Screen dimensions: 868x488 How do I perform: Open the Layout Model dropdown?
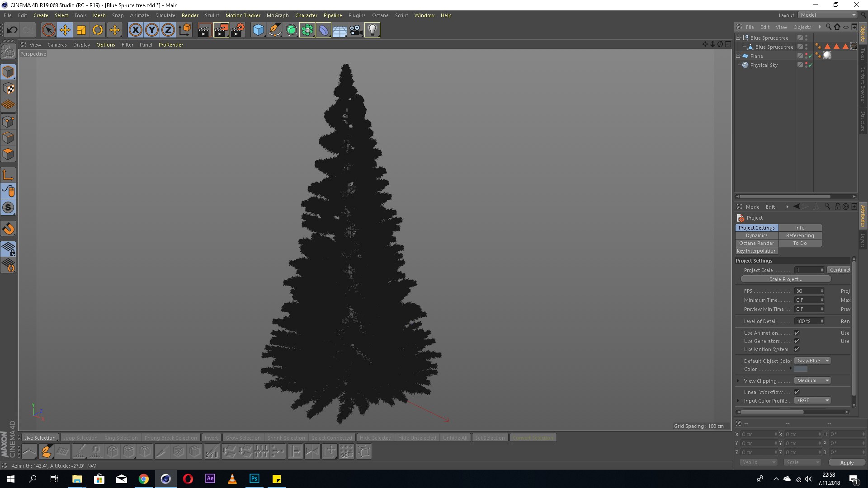(827, 15)
